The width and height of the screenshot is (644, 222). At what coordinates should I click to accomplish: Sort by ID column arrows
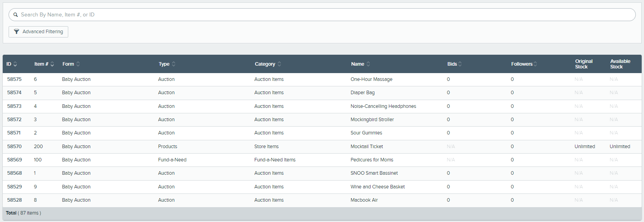[x=15, y=64]
